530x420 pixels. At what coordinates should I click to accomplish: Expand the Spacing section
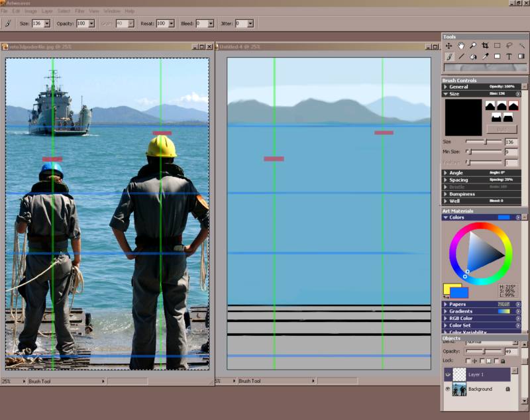445,180
